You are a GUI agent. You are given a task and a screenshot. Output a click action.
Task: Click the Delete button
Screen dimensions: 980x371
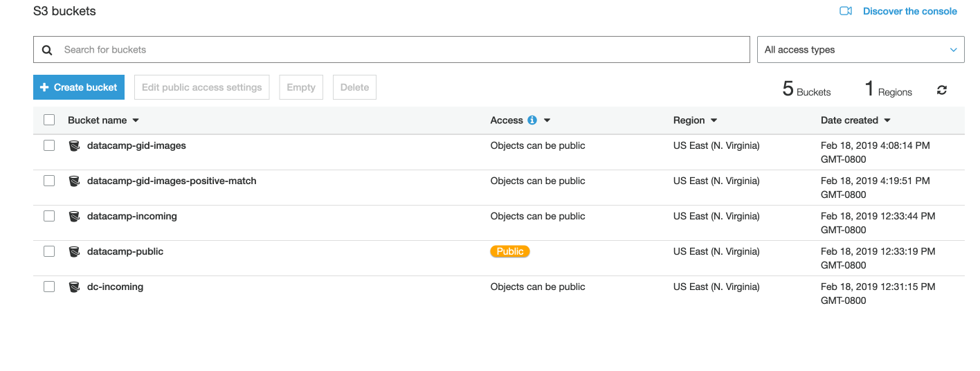[x=354, y=87]
